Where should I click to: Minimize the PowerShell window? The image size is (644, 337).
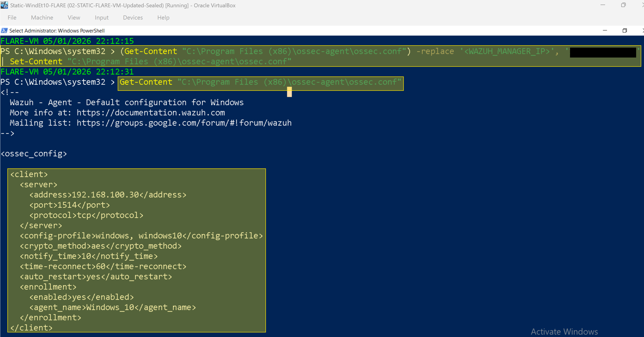(605, 30)
